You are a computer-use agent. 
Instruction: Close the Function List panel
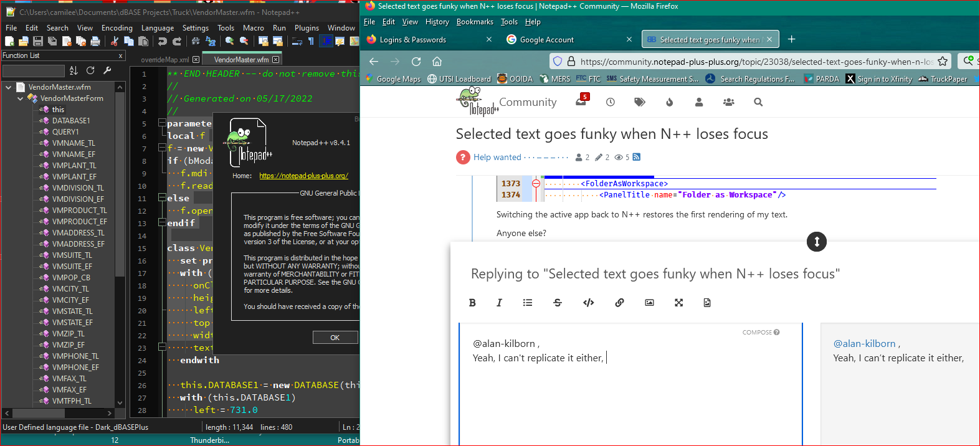tap(120, 56)
